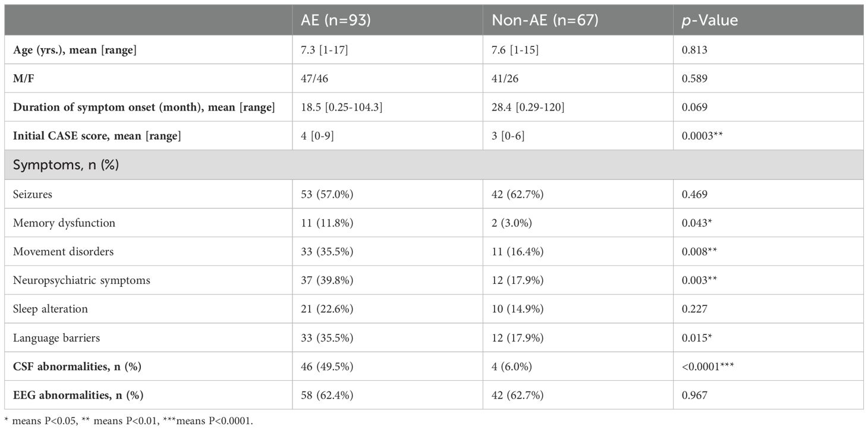Click the Symptoms, n (%) section header
Viewport: 868px width, 430px height.
66,165
